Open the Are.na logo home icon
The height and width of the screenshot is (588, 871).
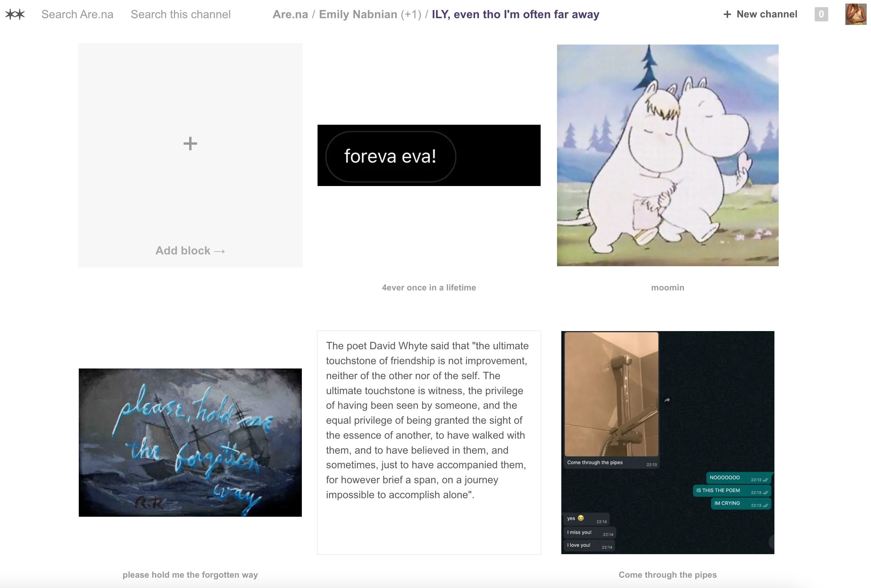(x=15, y=14)
